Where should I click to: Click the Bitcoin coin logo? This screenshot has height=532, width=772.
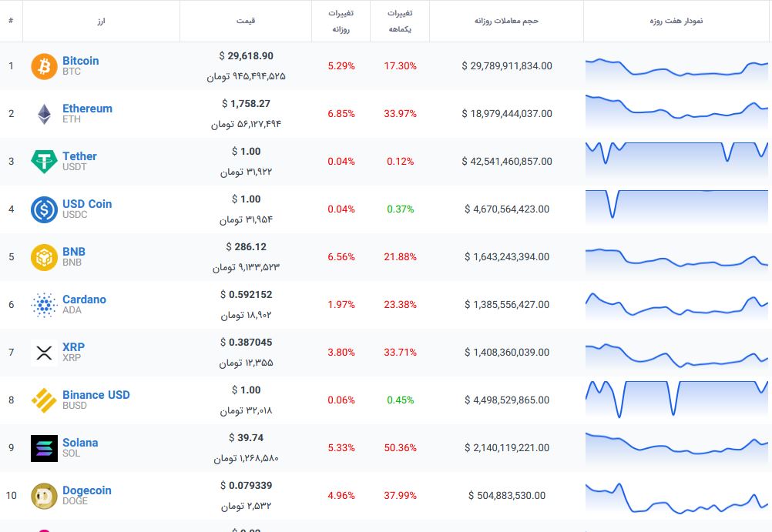[45, 66]
